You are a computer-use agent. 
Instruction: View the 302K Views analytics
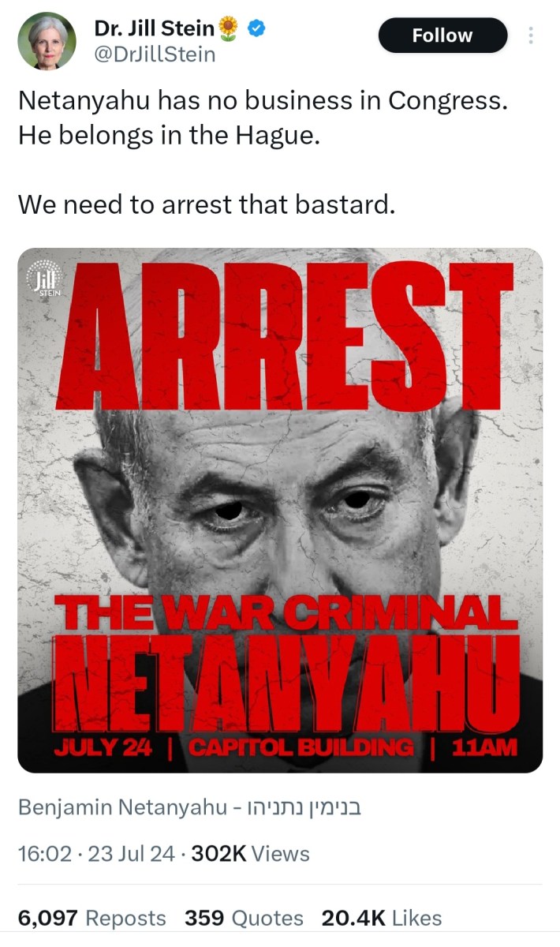tap(251, 853)
